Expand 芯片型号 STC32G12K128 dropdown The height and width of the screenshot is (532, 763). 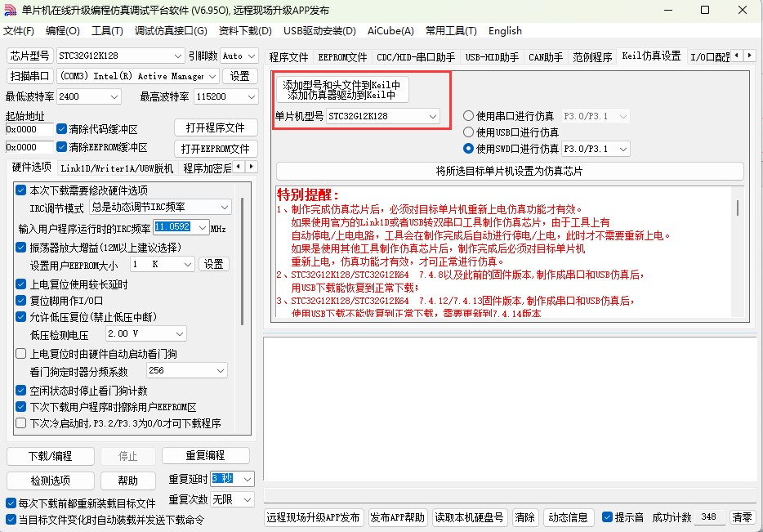pyautogui.click(x=177, y=56)
